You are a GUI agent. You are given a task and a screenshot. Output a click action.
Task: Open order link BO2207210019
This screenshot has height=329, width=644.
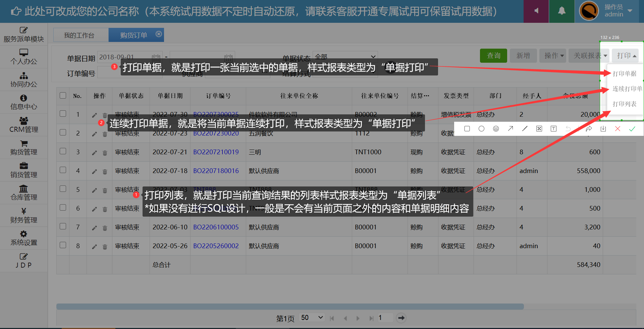tap(216, 152)
